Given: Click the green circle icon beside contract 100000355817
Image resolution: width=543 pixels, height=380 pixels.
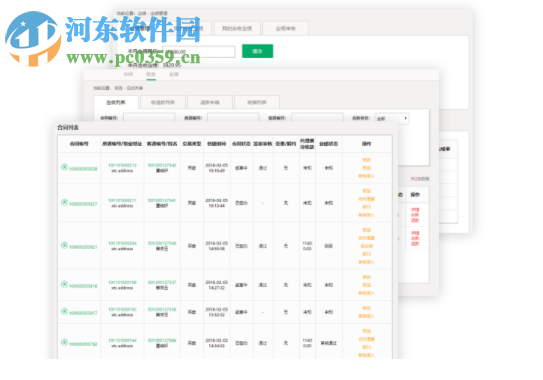Looking at the screenshot, I should [64, 311].
